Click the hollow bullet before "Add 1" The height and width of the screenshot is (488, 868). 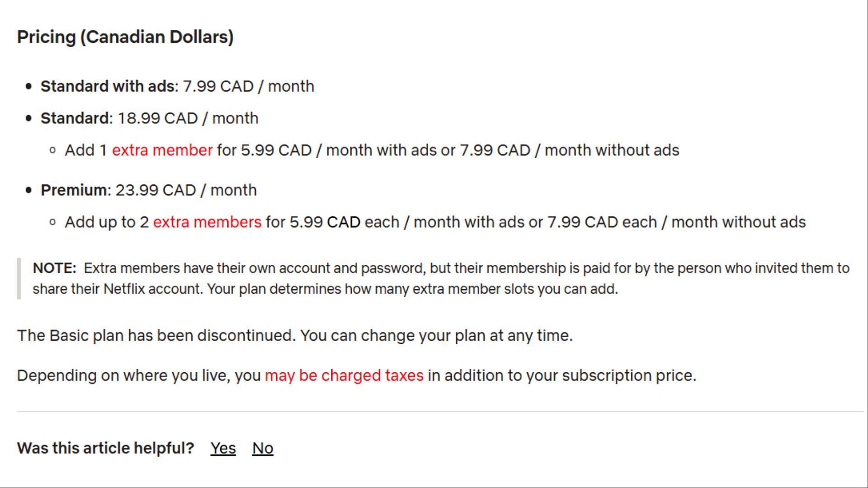point(52,150)
